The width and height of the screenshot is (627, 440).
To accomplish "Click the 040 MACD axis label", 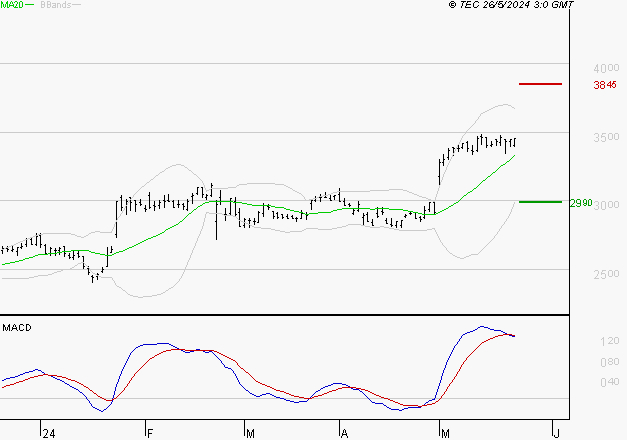I will [609, 382].
